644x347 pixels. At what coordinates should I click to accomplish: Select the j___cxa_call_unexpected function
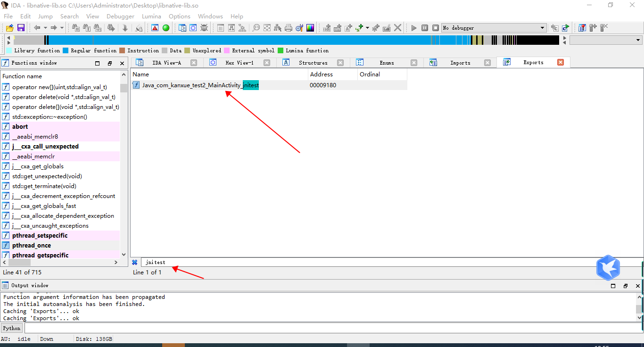(x=60, y=147)
